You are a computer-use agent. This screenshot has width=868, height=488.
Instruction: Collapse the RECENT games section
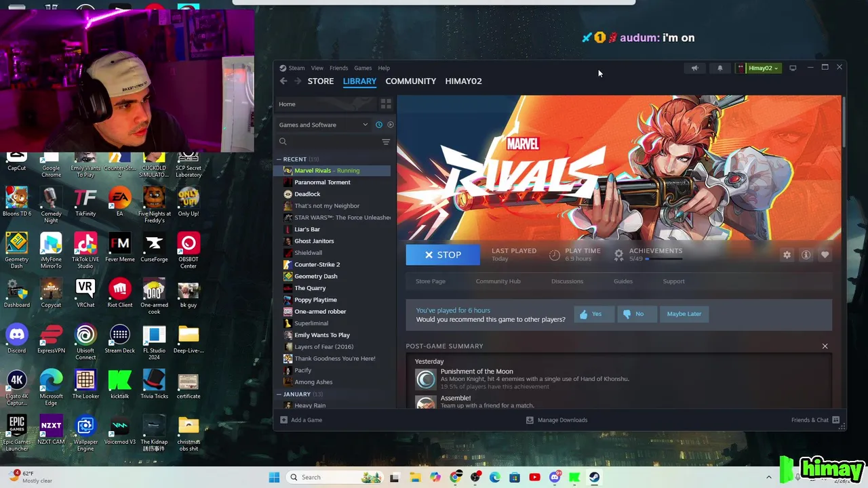pos(279,159)
